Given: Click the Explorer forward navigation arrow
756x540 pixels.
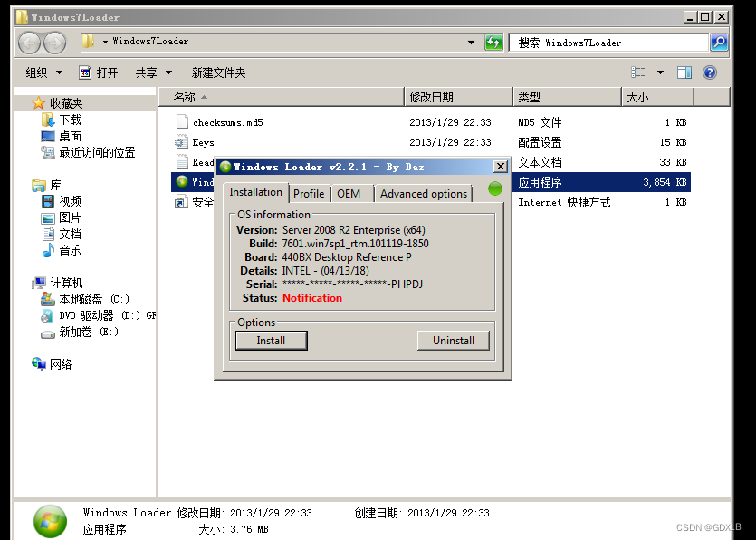Looking at the screenshot, I should (55, 43).
